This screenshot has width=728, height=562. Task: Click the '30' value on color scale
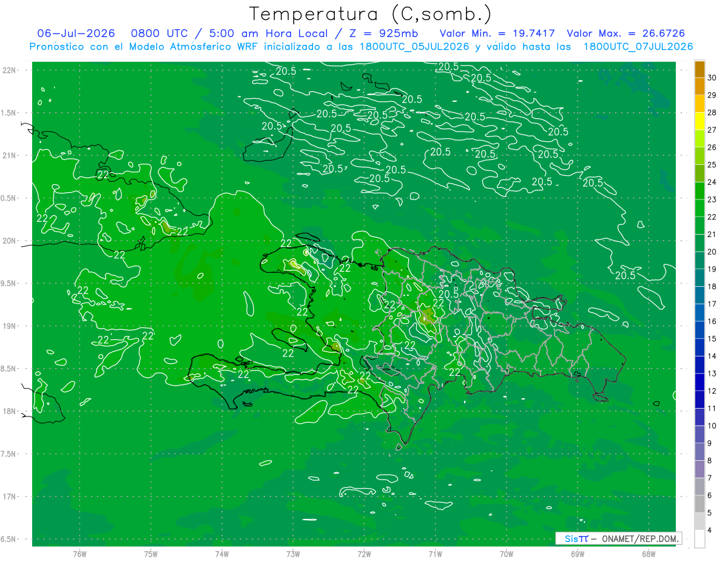tap(712, 78)
